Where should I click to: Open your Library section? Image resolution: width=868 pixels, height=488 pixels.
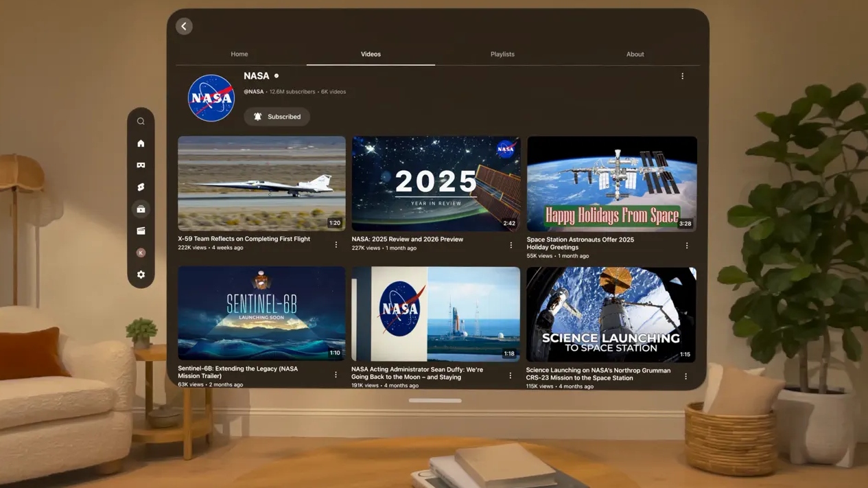coord(141,231)
